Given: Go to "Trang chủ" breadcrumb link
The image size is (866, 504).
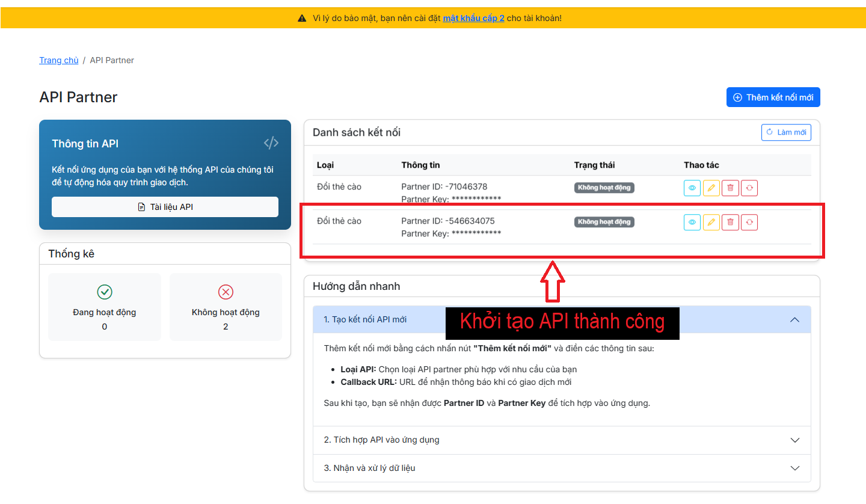Looking at the screenshot, I should pos(59,60).
